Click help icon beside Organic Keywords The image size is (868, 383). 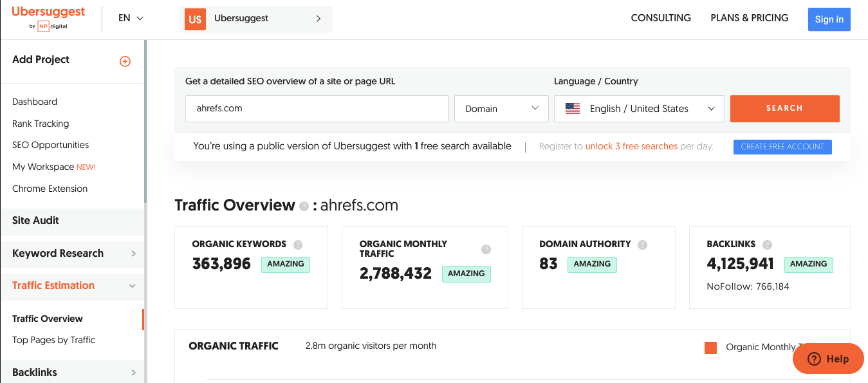click(x=298, y=245)
